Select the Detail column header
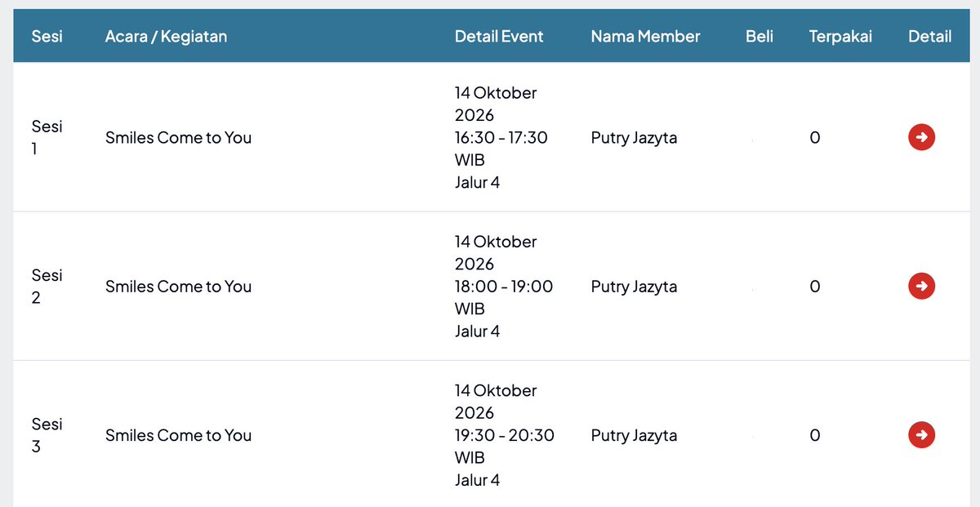980x507 pixels. click(929, 36)
